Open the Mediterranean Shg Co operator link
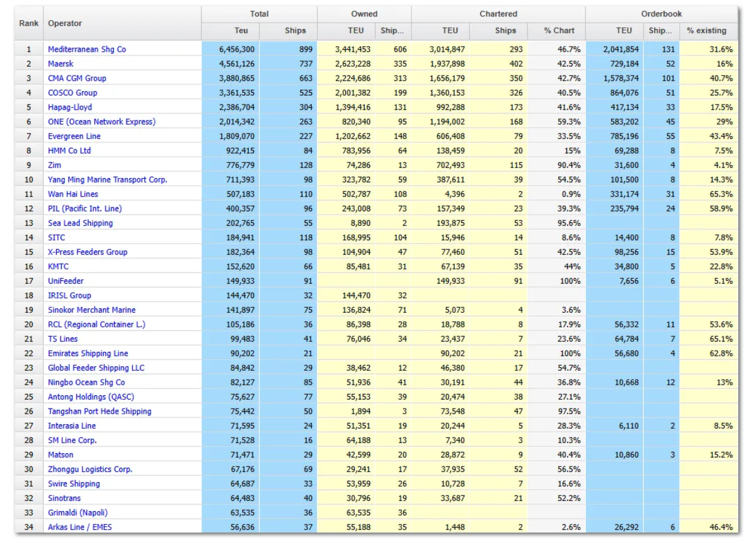This screenshot has height=542, width=756. 87,49
